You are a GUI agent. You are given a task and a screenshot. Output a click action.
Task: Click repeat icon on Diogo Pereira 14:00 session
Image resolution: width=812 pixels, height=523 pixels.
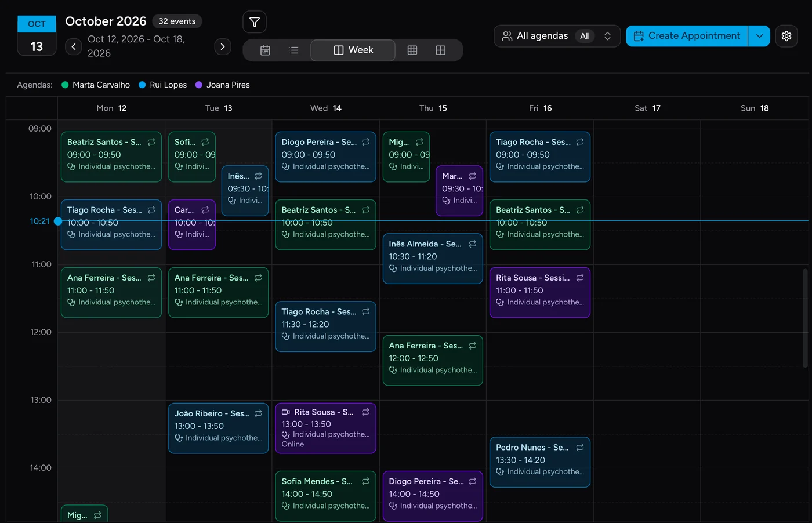pos(473,481)
